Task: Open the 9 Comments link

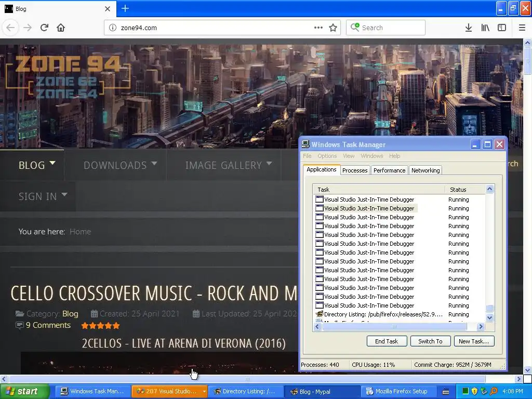Action: tap(48, 325)
